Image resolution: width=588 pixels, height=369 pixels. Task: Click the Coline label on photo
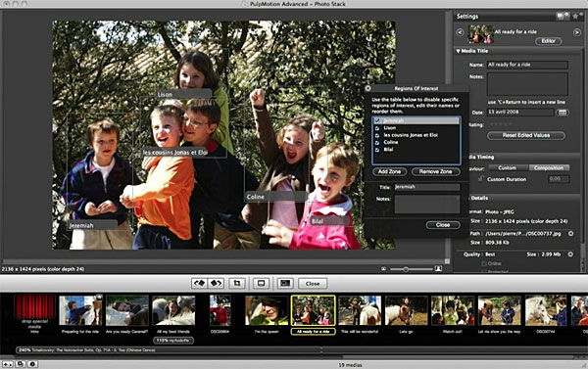274,197
